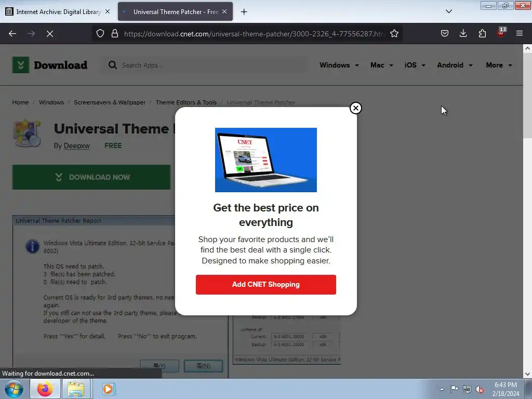List all tabs dropdown arrow
The image size is (532, 399).
[448, 11]
